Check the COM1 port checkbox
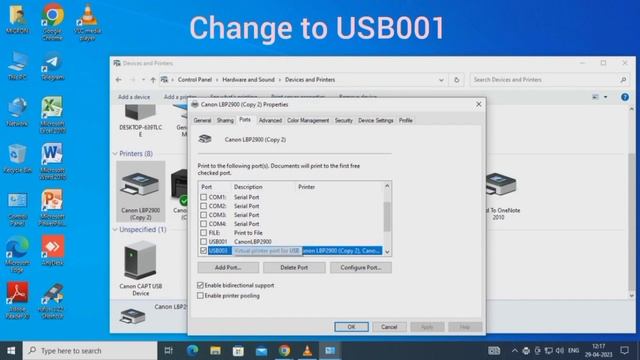The height and width of the screenshot is (360, 640). pyautogui.click(x=204, y=197)
